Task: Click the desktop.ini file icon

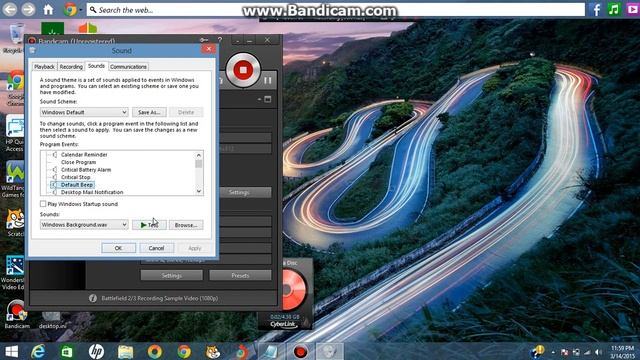Action: click(x=52, y=319)
